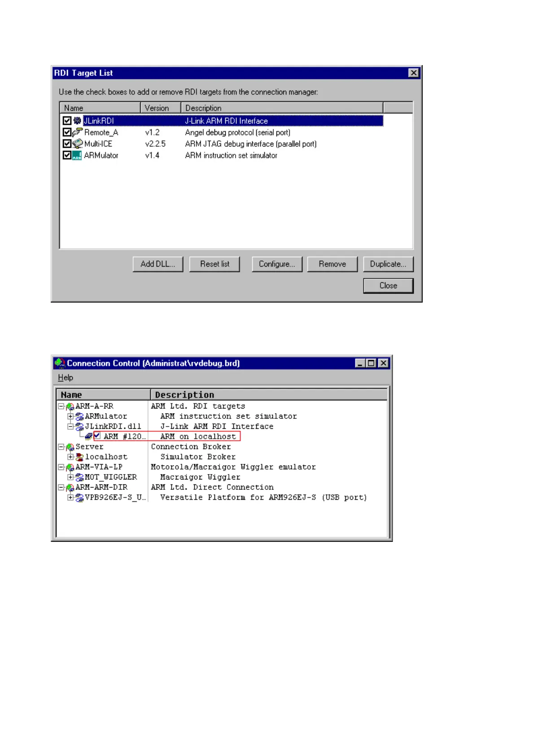Select the Remote_A list entry
This screenshot has width=534, height=756.
(101, 132)
